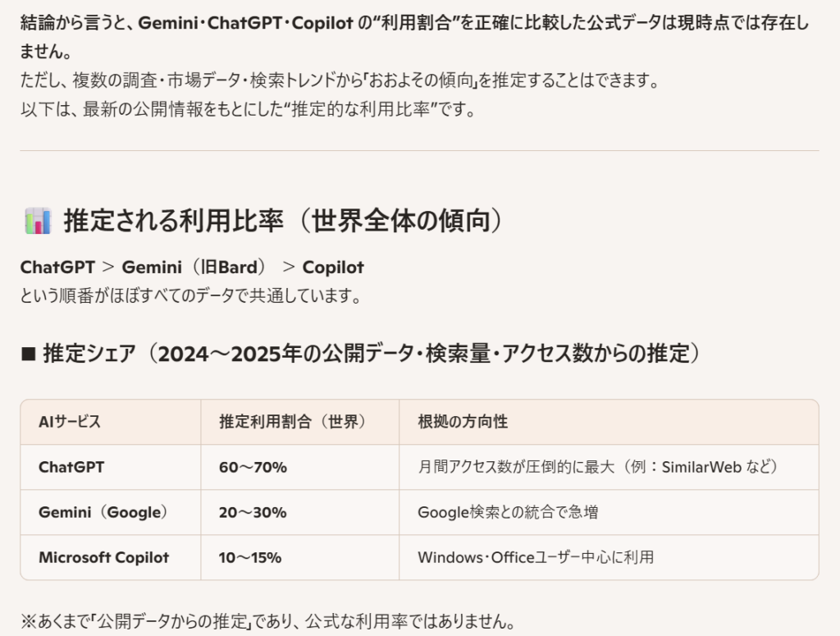Select the 'Microsoft Copilot' table cell
The height and width of the screenshot is (636, 840).
(x=103, y=557)
